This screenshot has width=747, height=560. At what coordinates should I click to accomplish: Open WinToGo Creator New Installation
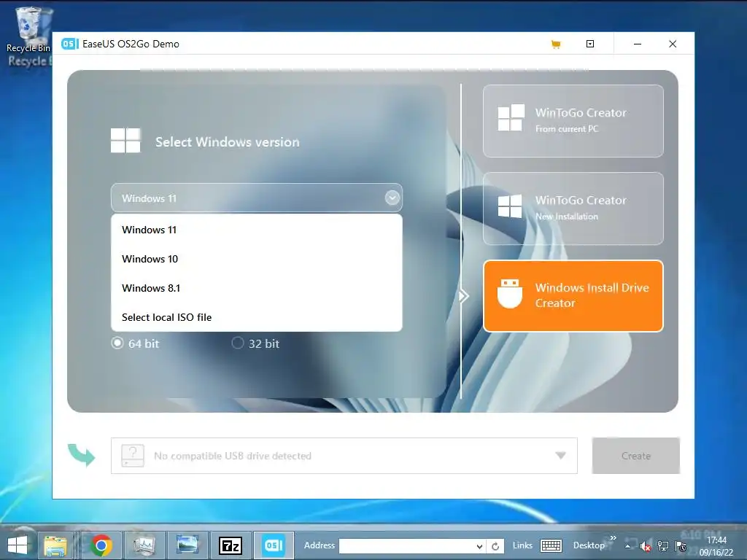573,209
